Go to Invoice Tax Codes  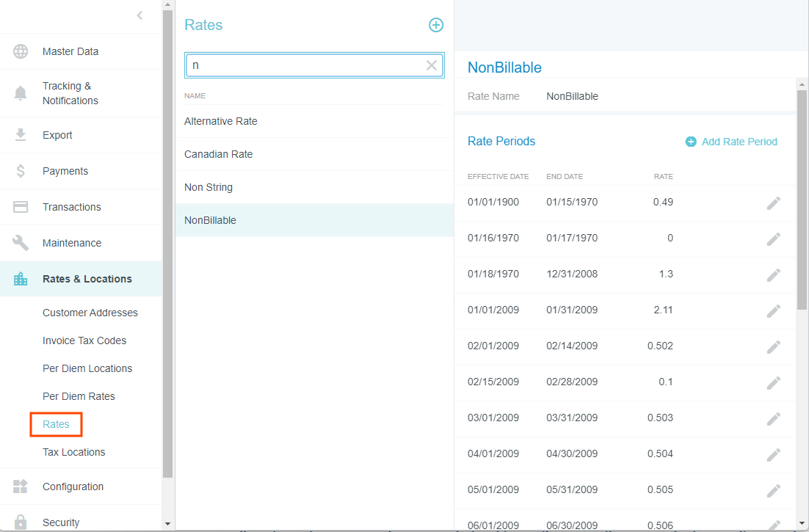(84, 340)
